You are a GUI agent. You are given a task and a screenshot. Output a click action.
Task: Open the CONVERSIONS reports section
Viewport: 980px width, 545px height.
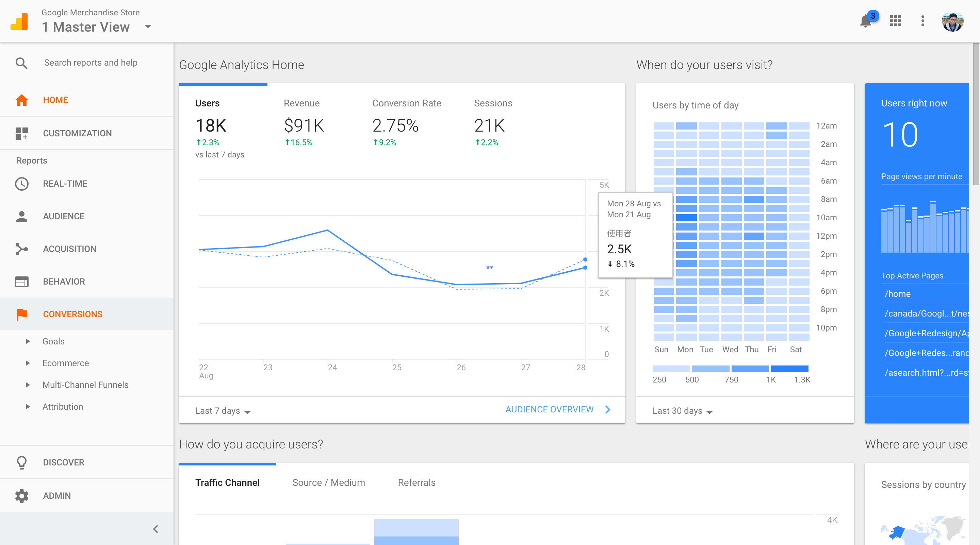click(x=87, y=314)
